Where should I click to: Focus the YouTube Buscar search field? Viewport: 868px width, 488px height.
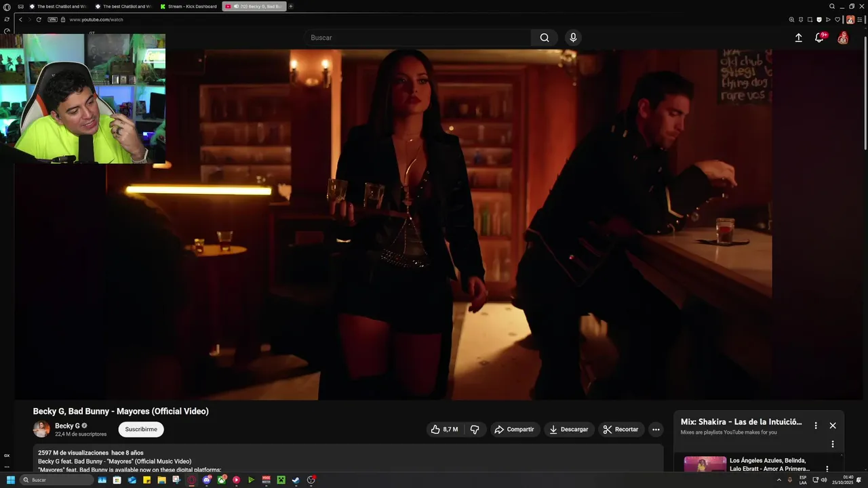point(418,38)
